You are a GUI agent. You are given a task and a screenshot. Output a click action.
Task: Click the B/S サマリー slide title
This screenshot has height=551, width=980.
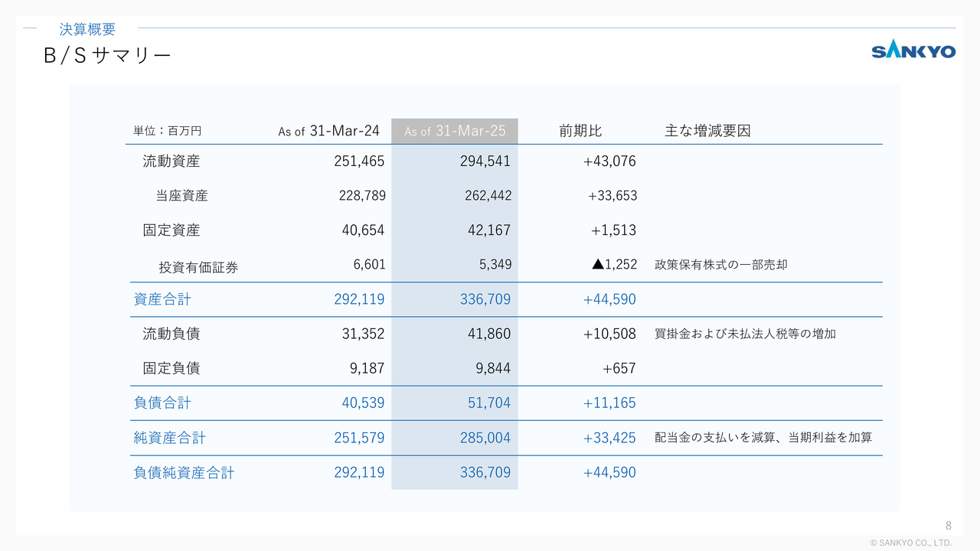coord(107,56)
